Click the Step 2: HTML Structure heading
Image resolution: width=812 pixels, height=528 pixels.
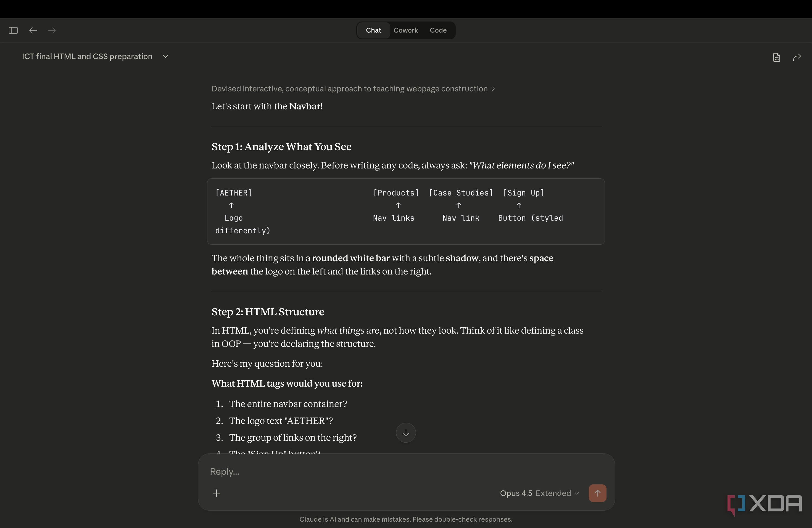click(268, 312)
